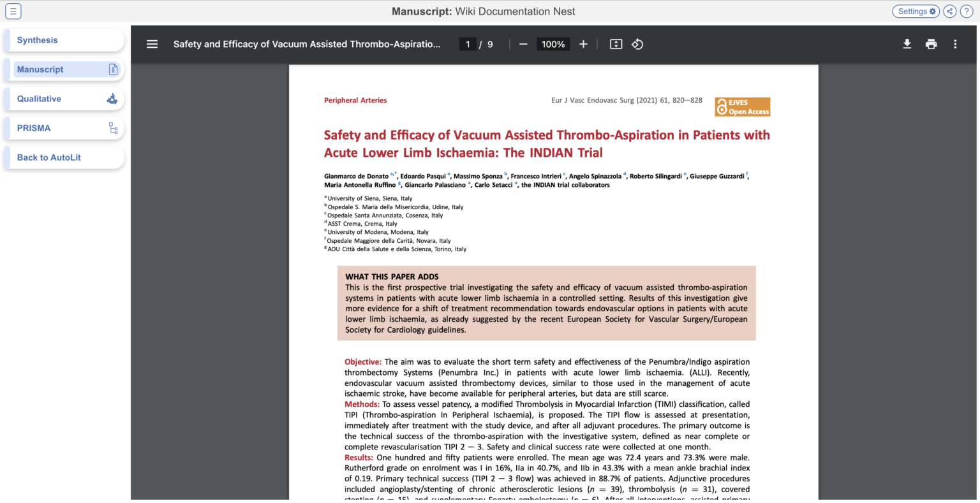Open the PDF more actions menu
The height and width of the screenshot is (503, 980).
tap(955, 44)
